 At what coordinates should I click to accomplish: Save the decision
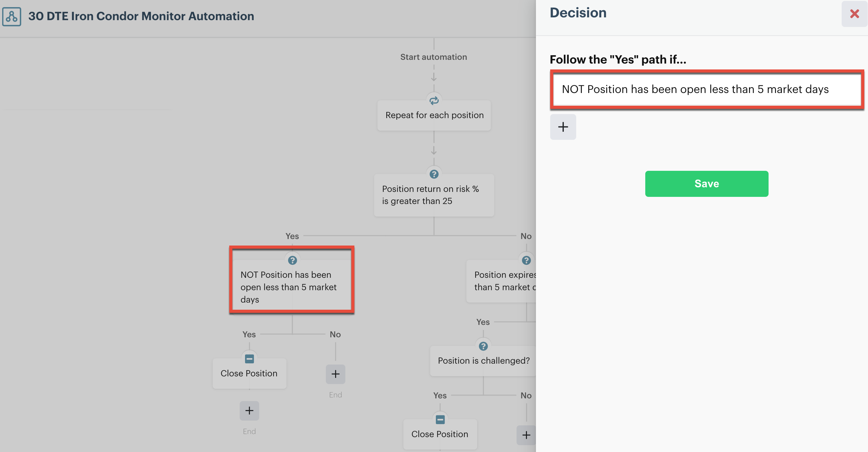coord(707,184)
